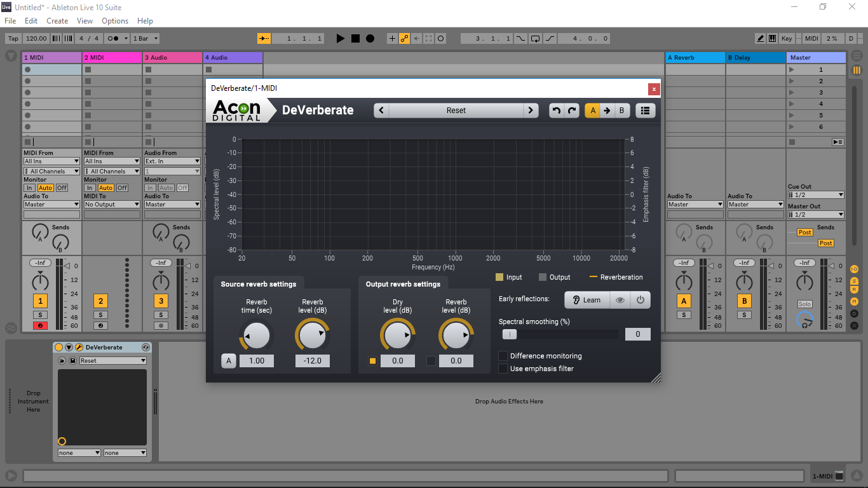Click the device save preset disk icon
This screenshot has height=488, width=868.
pos(72,361)
